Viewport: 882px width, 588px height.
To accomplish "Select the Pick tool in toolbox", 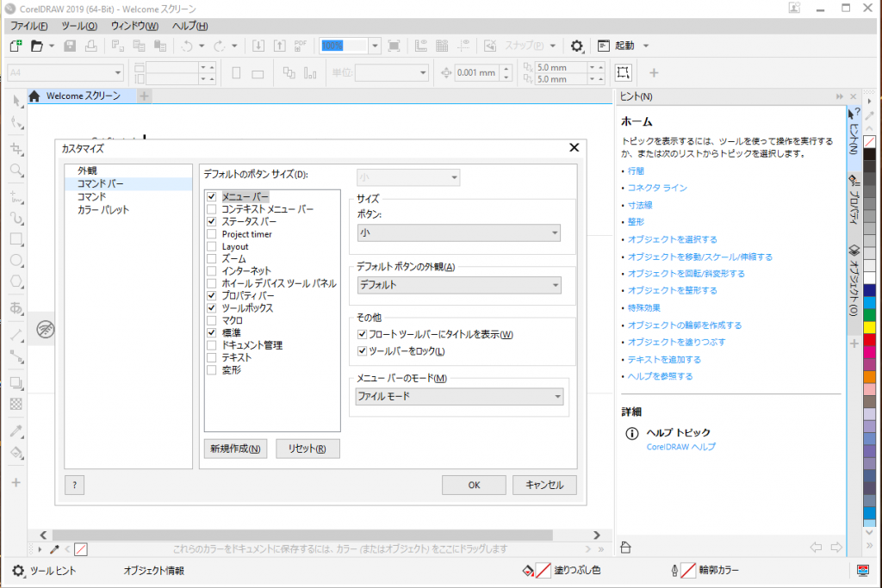I will click(x=16, y=101).
